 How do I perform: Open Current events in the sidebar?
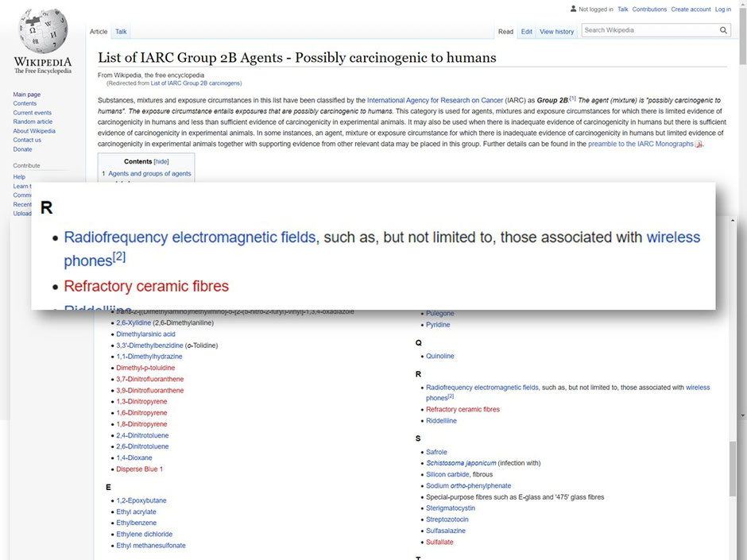[x=33, y=113]
